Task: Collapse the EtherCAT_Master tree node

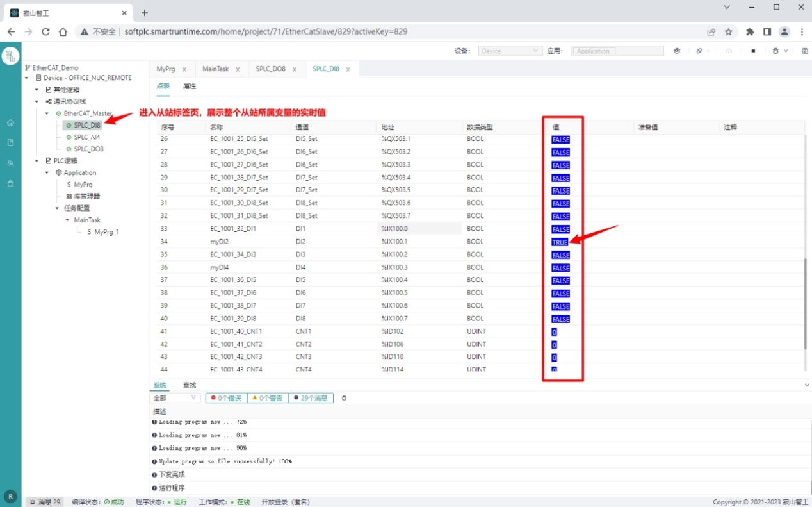Action: (x=47, y=113)
